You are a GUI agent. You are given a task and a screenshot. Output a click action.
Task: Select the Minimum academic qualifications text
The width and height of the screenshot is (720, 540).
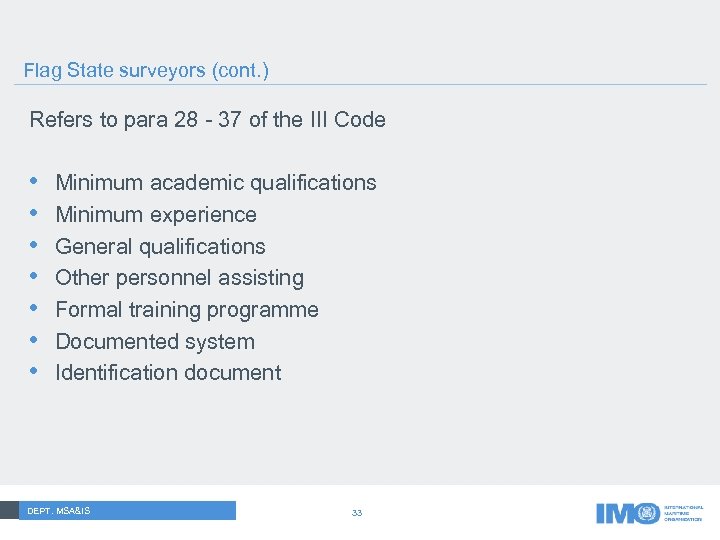coord(216,183)
